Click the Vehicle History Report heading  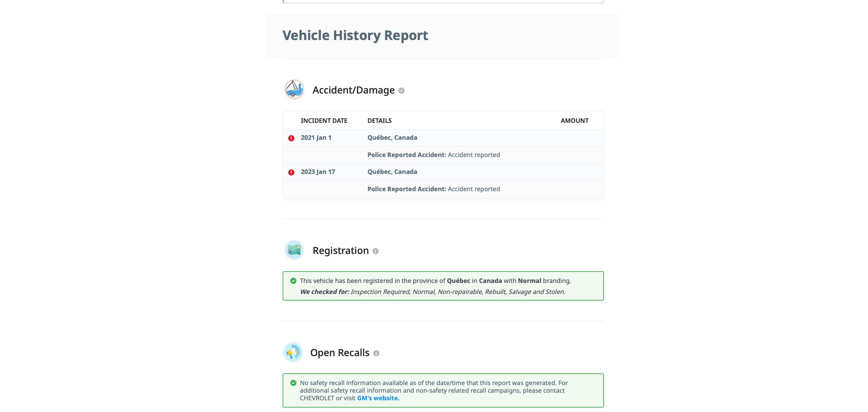(355, 36)
